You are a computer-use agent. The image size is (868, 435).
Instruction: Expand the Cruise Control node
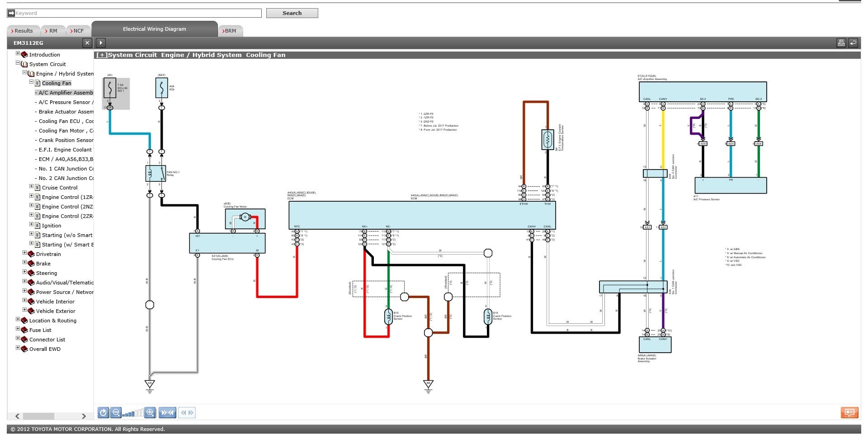(x=32, y=187)
